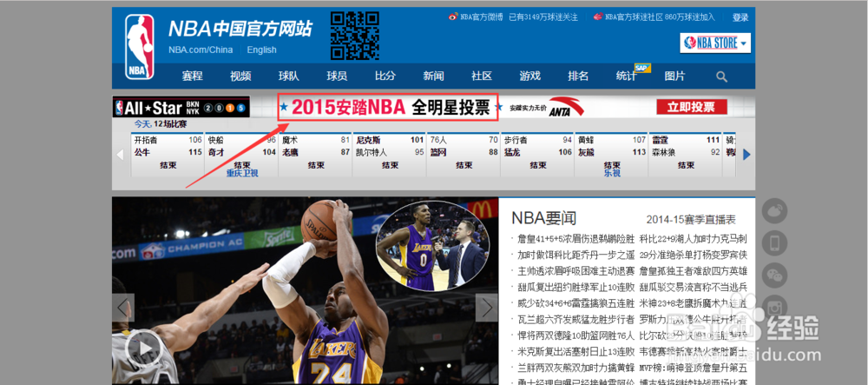
Task: Click 重庆卫视 broadcast link
Action: point(242,173)
